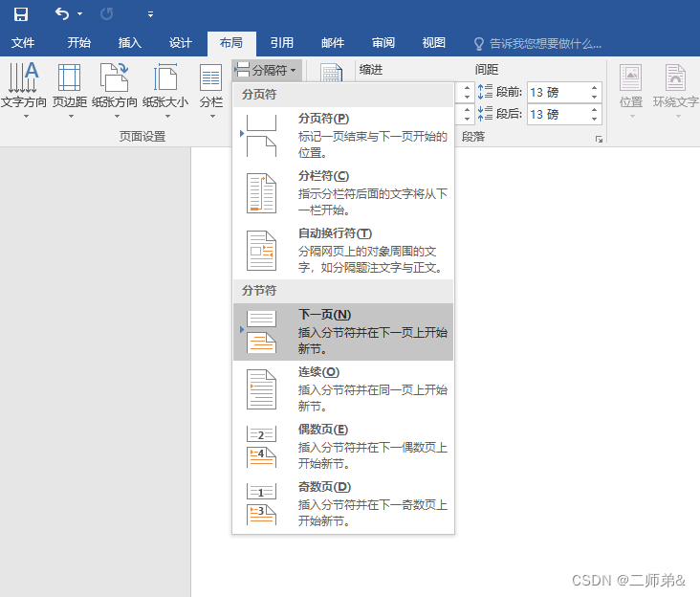
Task: Choose 奇数页(D) odd page section break
Action: point(343,504)
